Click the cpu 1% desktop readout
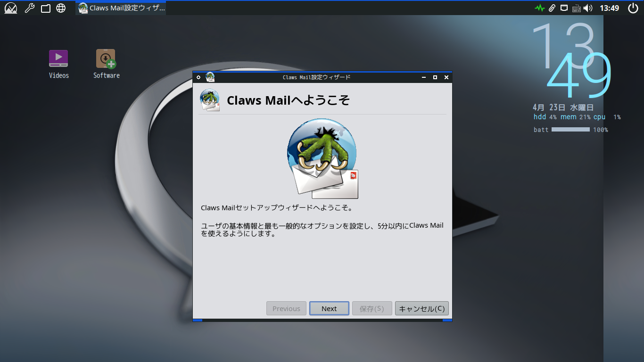This screenshot has width=644, height=362. (x=607, y=117)
